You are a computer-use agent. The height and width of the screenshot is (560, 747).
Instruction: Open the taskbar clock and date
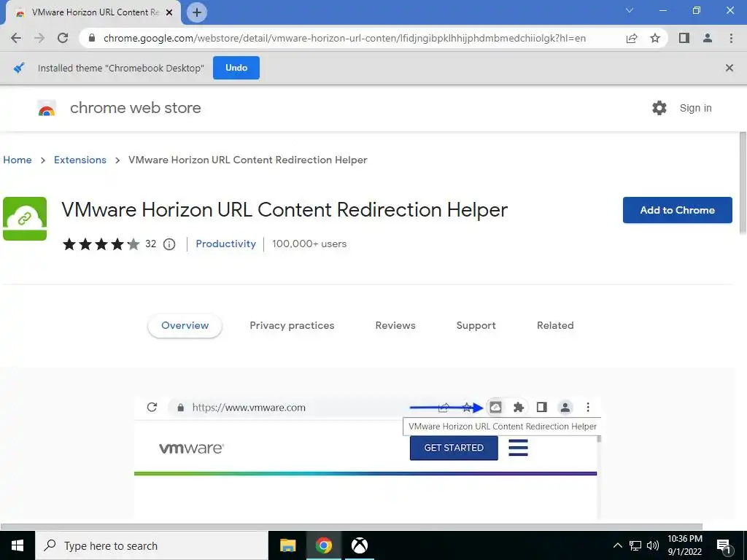click(x=684, y=545)
